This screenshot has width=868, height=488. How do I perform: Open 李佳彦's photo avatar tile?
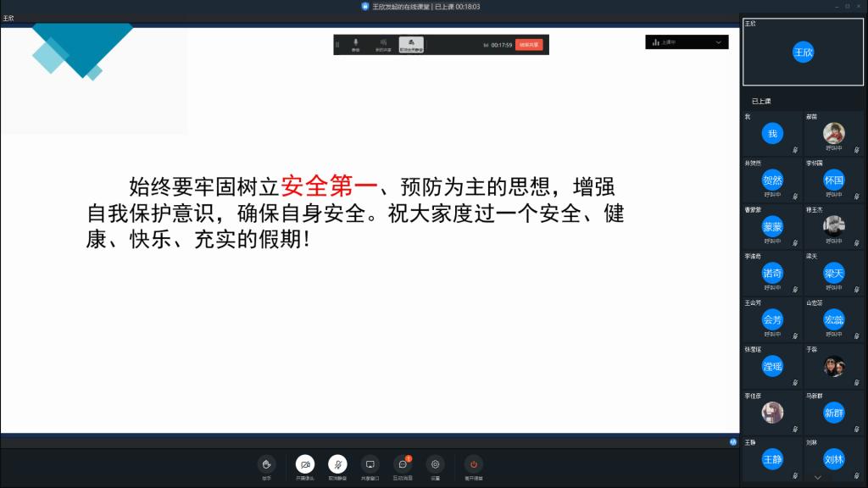pos(772,413)
